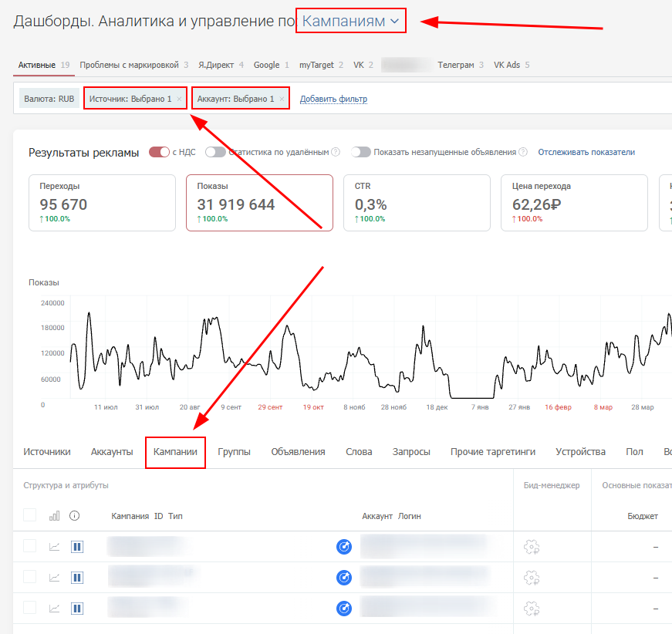Viewport: 672px width, 634px height.
Task: Open chart for the second campaign row
Action: [x=54, y=577]
